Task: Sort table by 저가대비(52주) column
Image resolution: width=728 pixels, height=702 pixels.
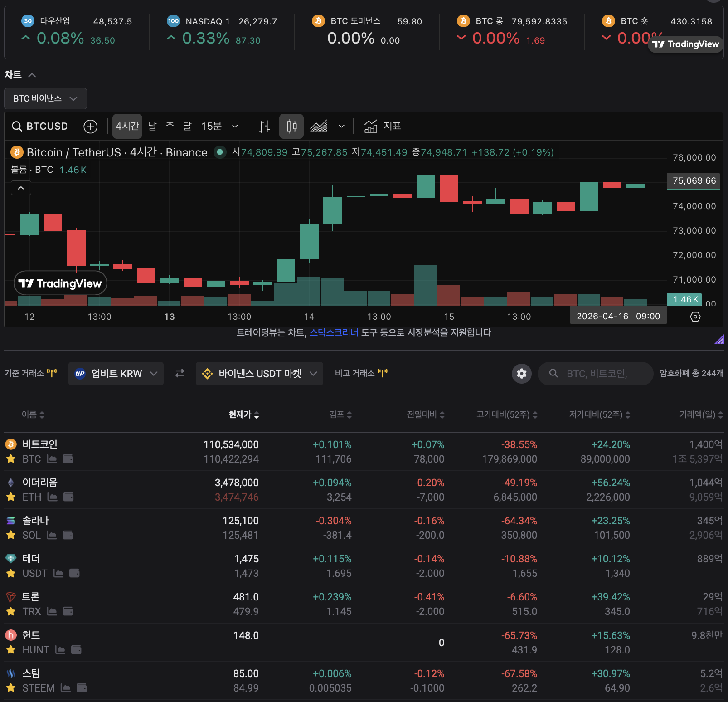Action: point(600,414)
